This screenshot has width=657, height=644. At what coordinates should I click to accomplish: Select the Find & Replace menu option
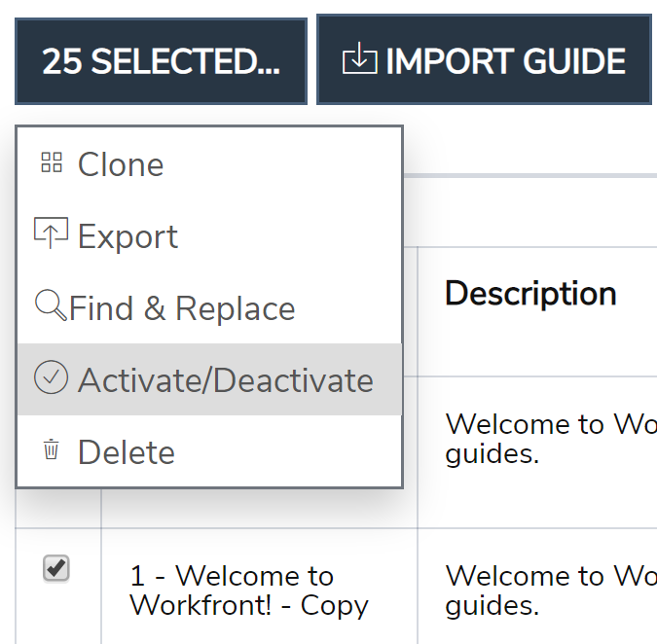(209, 307)
